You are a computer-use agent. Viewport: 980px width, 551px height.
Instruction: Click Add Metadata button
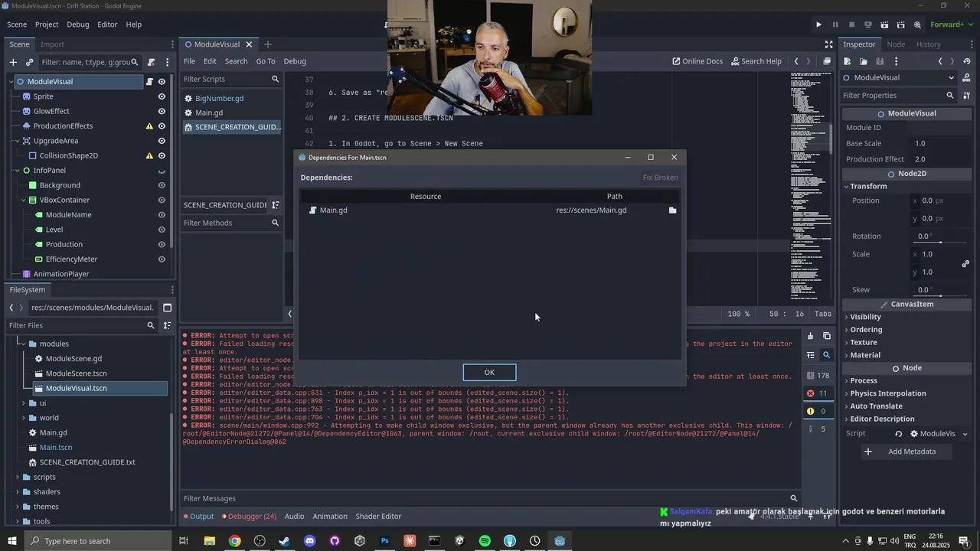point(906,452)
